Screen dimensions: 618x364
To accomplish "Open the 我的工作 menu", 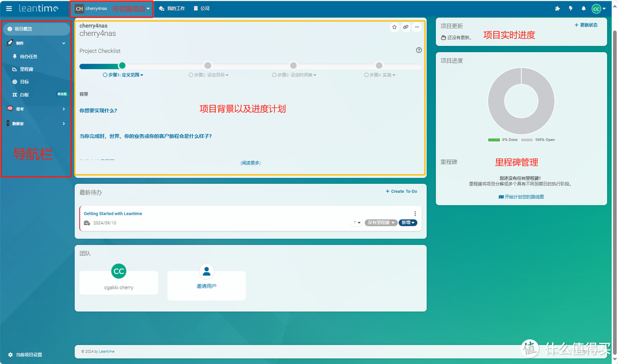I will (172, 8).
